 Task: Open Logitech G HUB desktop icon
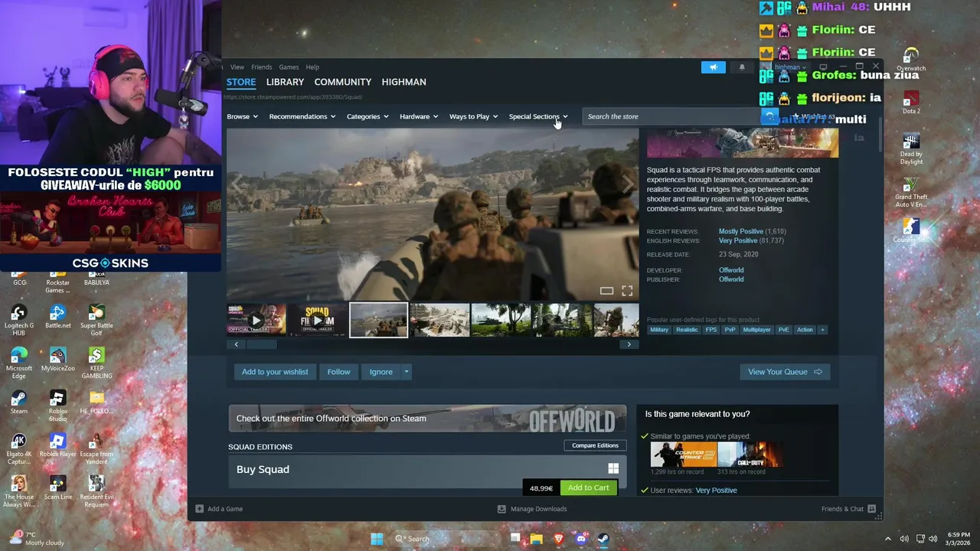(x=19, y=320)
